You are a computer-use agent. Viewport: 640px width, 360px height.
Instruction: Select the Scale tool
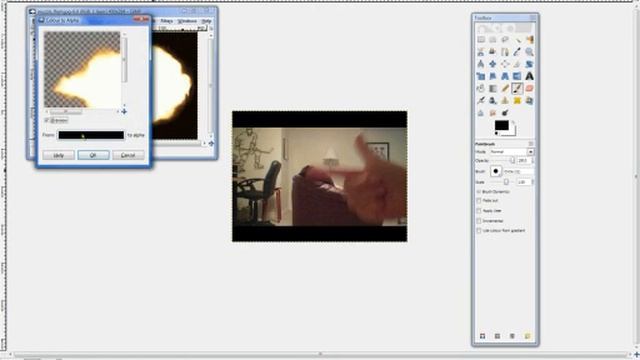click(481, 76)
